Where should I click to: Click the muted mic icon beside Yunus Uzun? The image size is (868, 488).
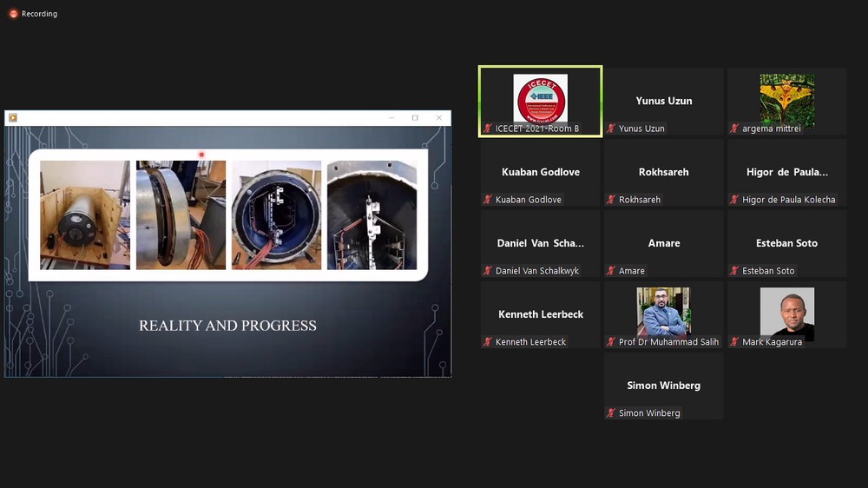click(x=611, y=129)
